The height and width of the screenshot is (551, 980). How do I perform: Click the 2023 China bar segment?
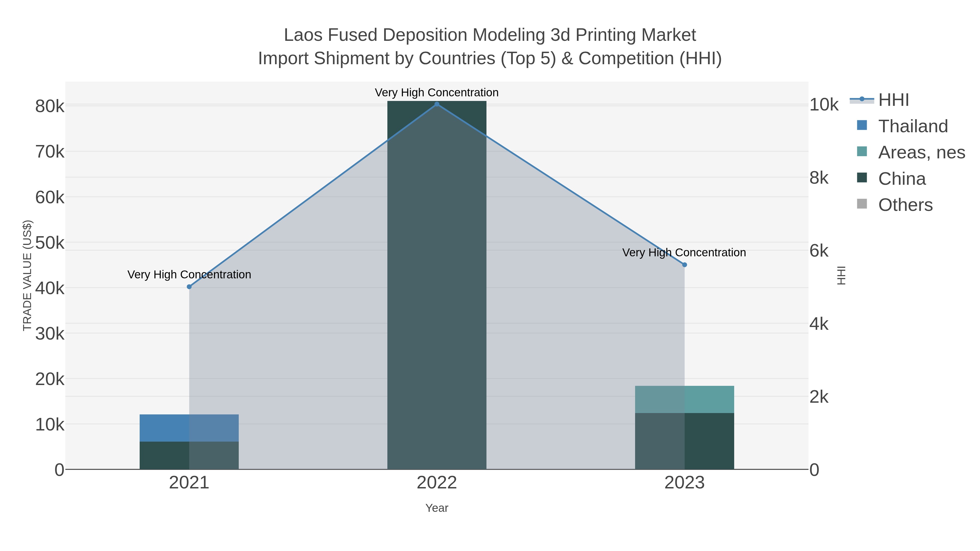tap(684, 441)
